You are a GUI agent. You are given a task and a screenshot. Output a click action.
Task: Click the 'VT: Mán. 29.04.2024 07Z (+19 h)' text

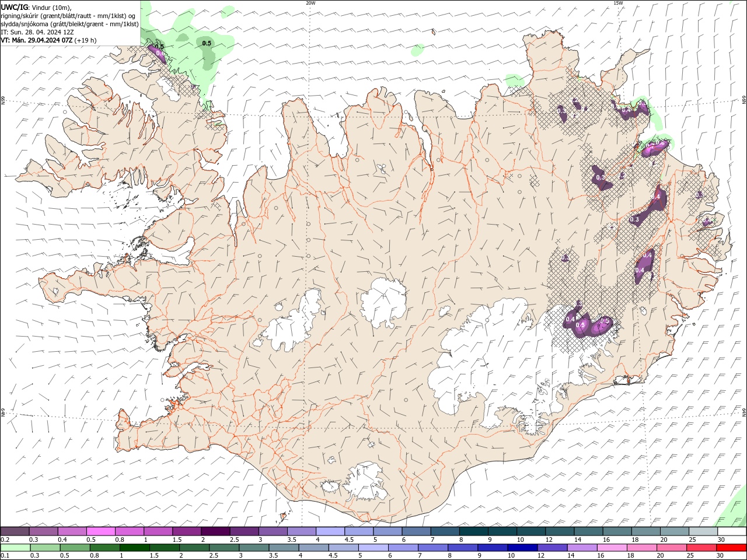coord(49,40)
